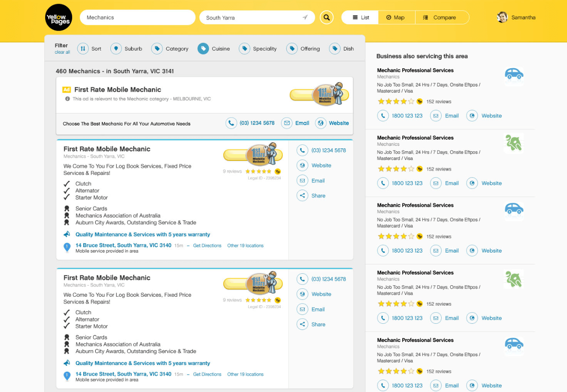
Task: Expand the Category filter
Action: tap(157, 49)
